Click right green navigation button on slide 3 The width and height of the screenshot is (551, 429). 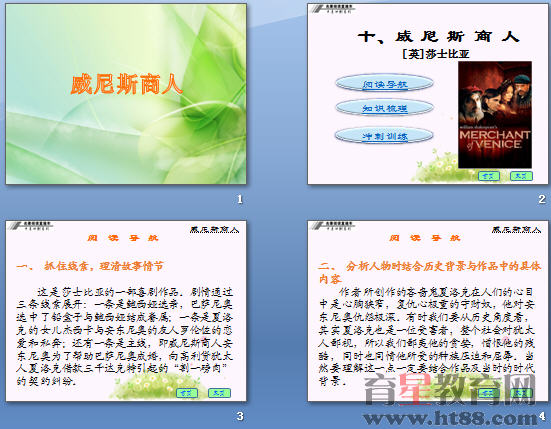click(219, 393)
